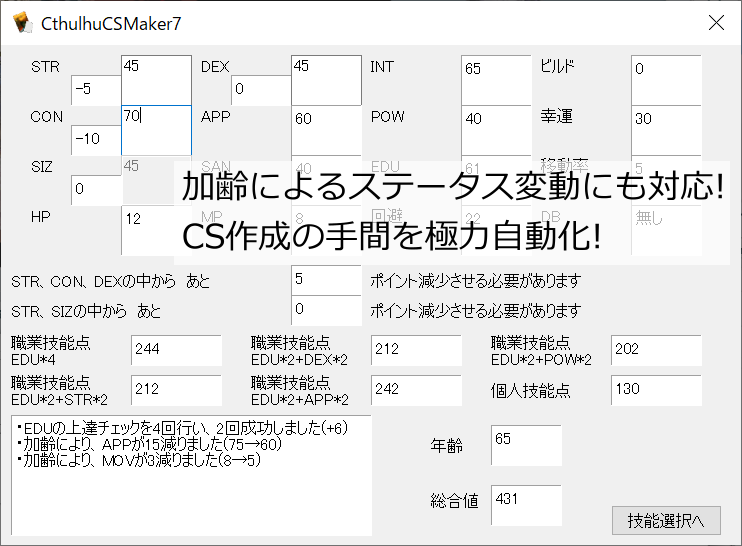This screenshot has width=742, height=546.
Task: Click the 幸運 label
Action: pyautogui.click(x=556, y=116)
